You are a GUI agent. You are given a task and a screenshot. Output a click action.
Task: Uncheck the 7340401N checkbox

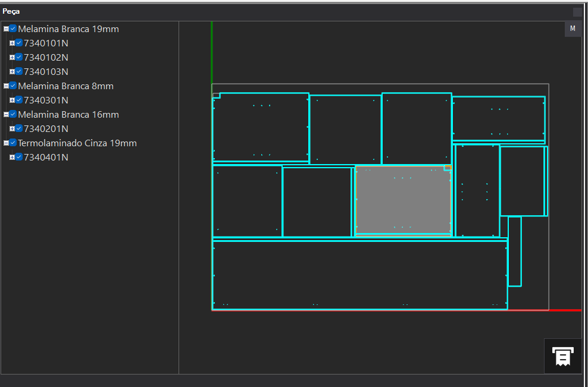point(19,157)
